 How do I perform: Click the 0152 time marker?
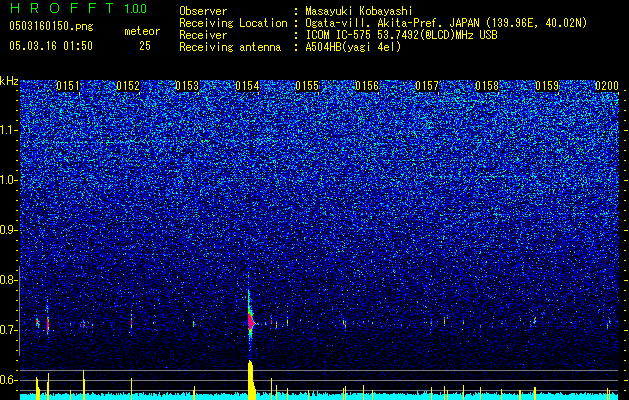coord(128,86)
